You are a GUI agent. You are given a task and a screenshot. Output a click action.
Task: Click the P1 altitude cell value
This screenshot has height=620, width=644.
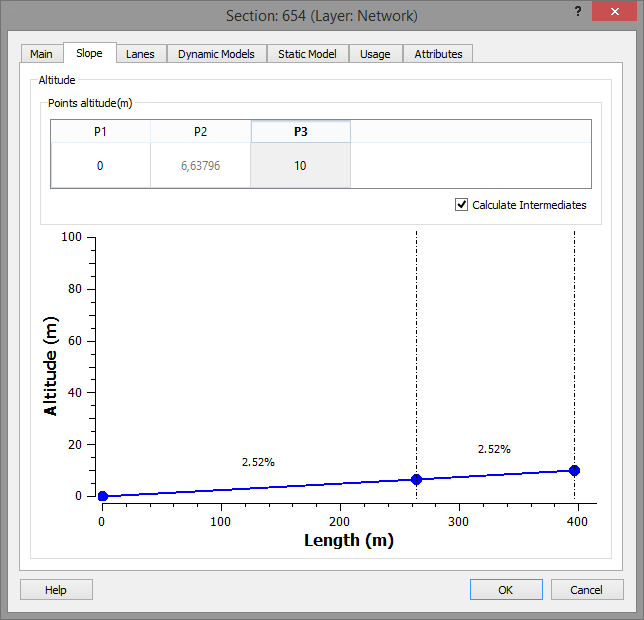100,166
